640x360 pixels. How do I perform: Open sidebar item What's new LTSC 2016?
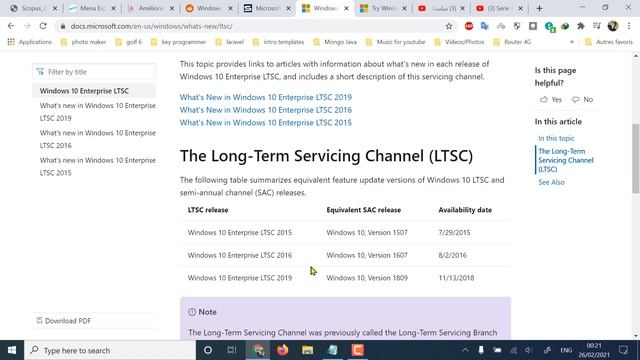[x=98, y=139]
